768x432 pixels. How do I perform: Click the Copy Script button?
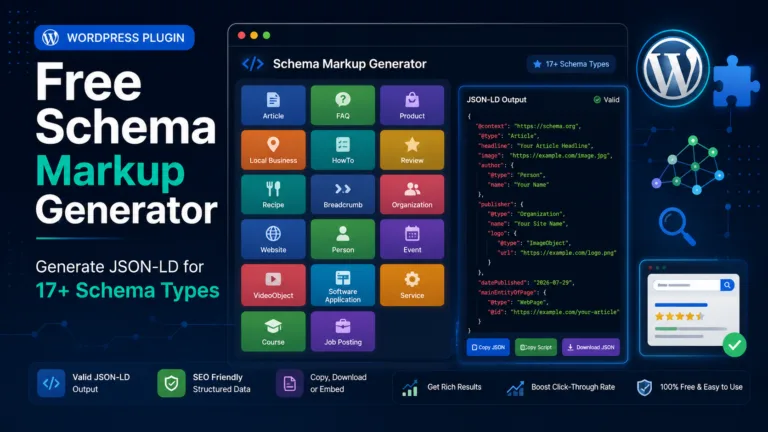[536, 347]
